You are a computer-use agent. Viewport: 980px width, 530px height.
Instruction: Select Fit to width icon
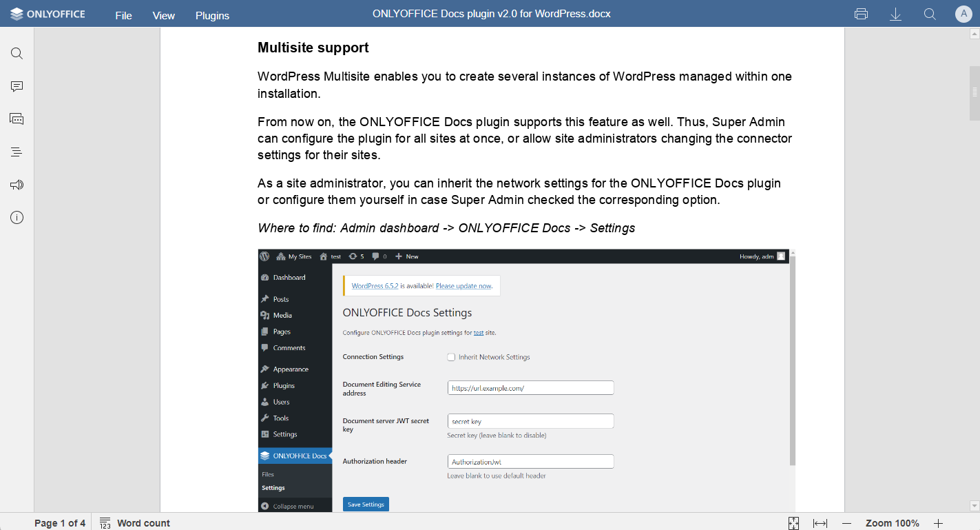click(820, 523)
